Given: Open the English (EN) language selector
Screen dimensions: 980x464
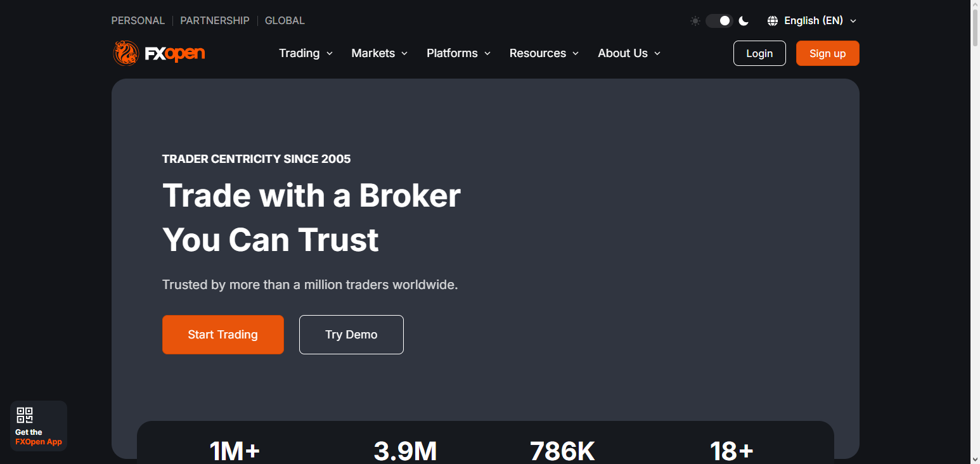Looking at the screenshot, I should coord(813,21).
